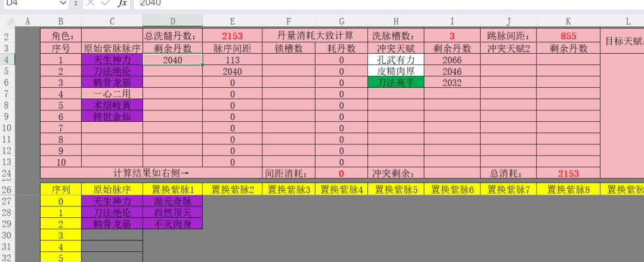Select column A header
This screenshot has width=644, height=262.
click(x=27, y=21)
